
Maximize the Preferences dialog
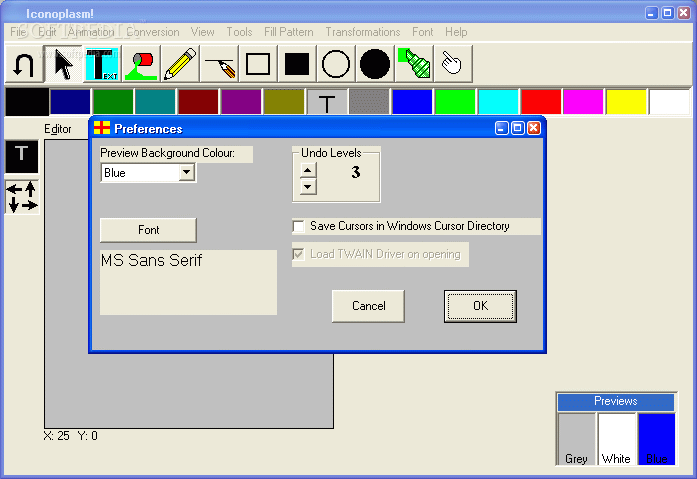[x=518, y=128]
